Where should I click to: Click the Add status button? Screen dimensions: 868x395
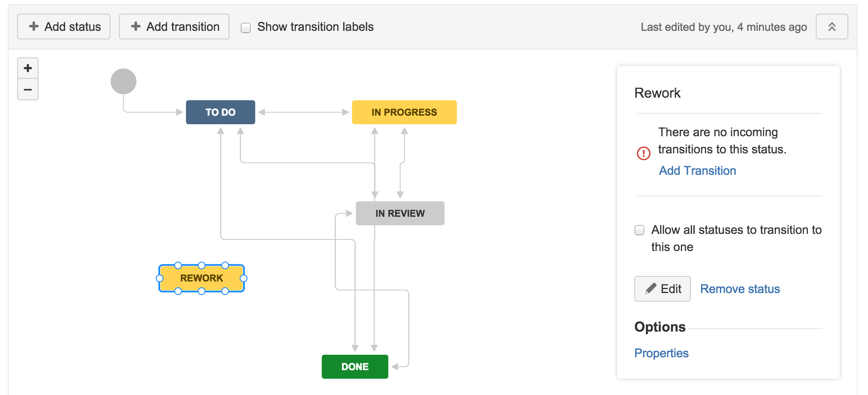[64, 27]
